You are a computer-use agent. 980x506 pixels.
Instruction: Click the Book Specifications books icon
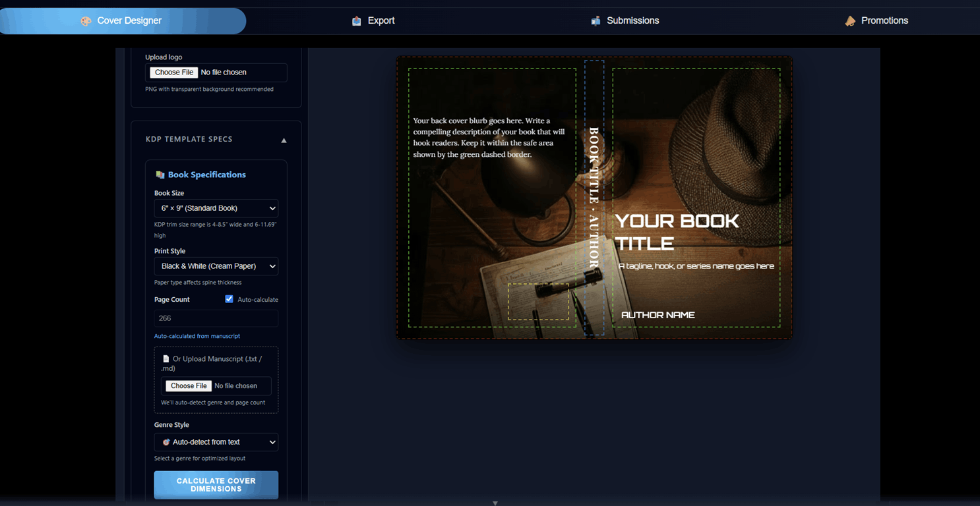pyautogui.click(x=160, y=175)
